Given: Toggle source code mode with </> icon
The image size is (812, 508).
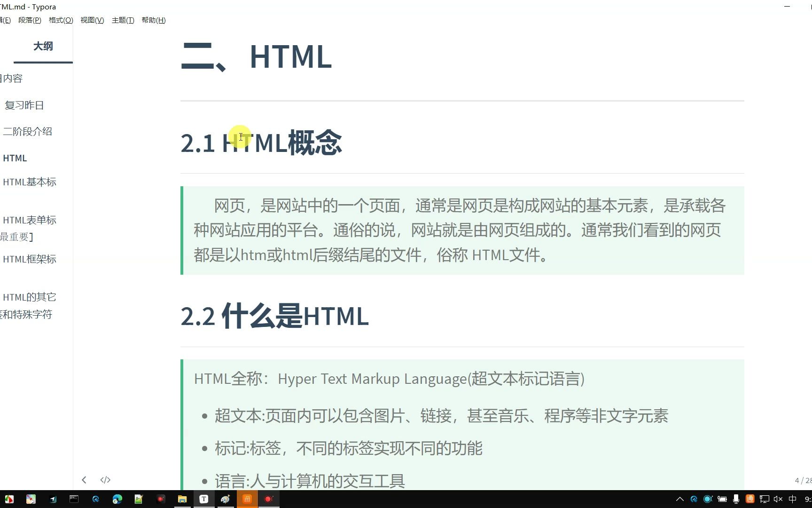Looking at the screenshot, I should (105, 480).
